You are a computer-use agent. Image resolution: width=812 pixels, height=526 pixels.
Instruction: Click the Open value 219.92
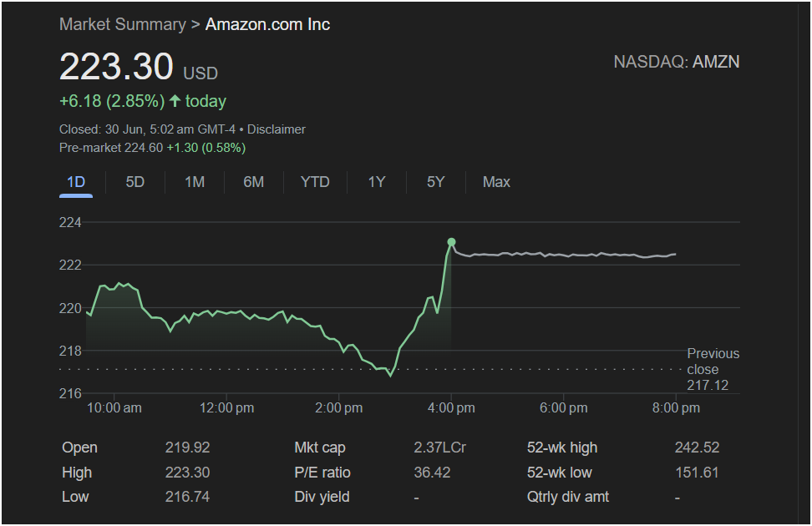(x=187, y=448)
